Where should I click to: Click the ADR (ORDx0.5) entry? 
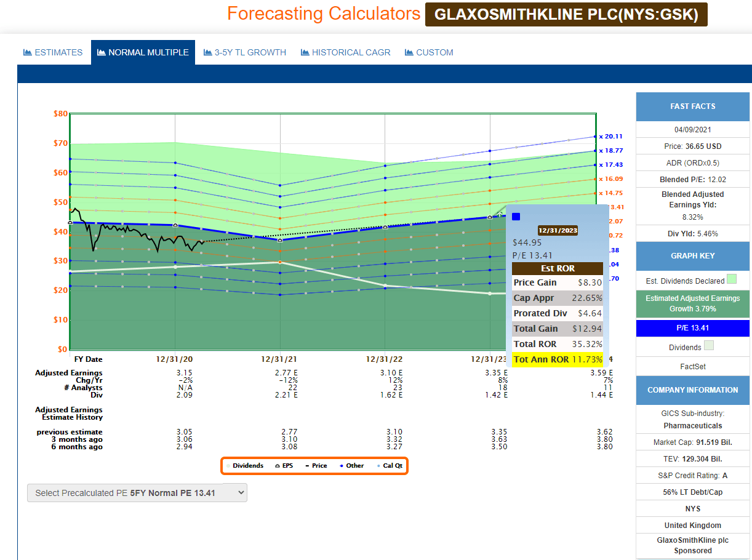[692, 163]
